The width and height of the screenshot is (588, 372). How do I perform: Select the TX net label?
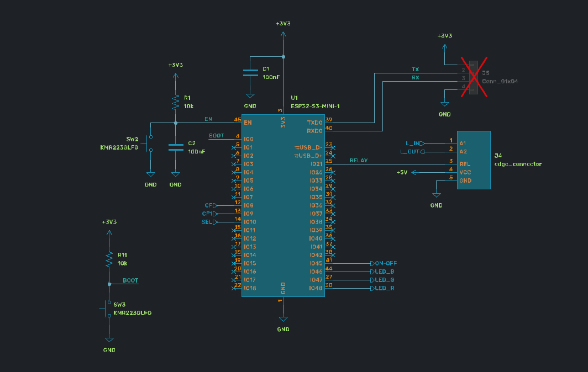coord(415,70)
